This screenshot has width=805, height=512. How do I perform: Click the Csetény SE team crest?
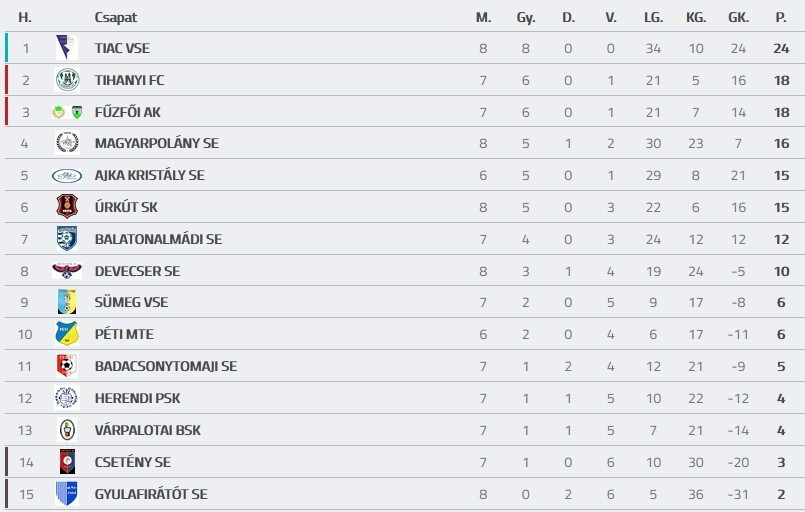tap(66, 462)
